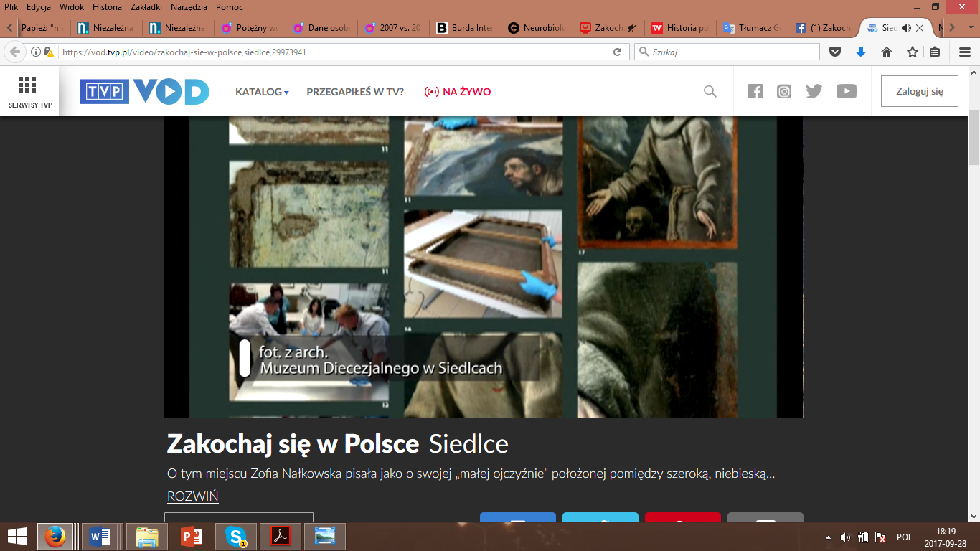Expand description with ROZWIŃ link
The height and width of the screenshot is (551, 980).
[x=193, y=496]
